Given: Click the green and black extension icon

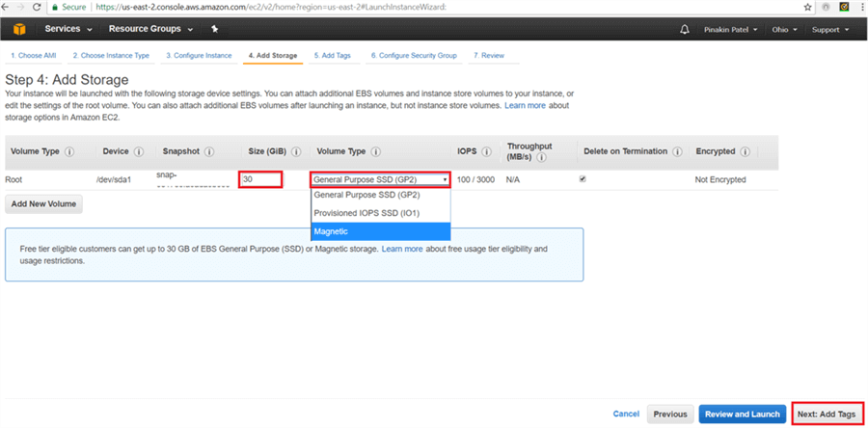Looking at the screenshot, I should click(844, 7).
